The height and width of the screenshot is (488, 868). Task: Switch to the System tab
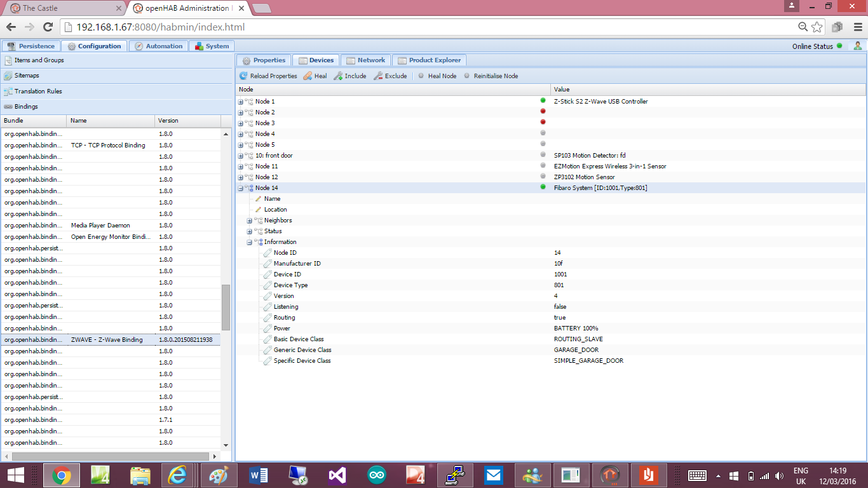pyautogui.click(x=212, y=46)
